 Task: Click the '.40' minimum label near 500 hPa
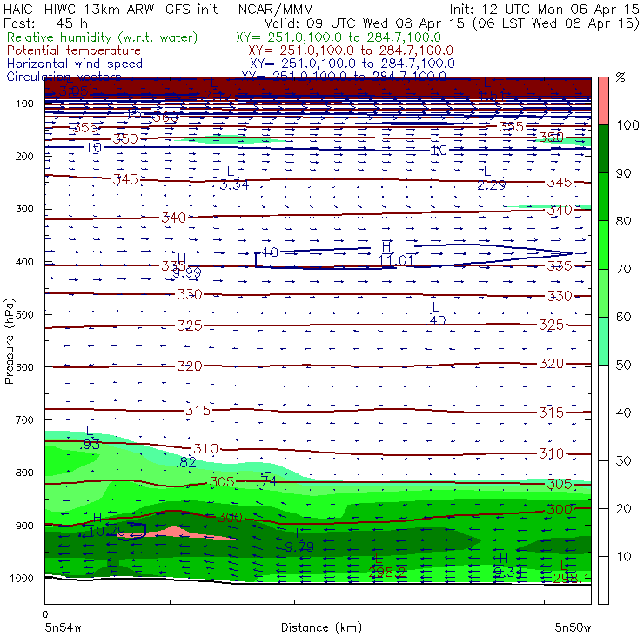click(x=437, y=320)
